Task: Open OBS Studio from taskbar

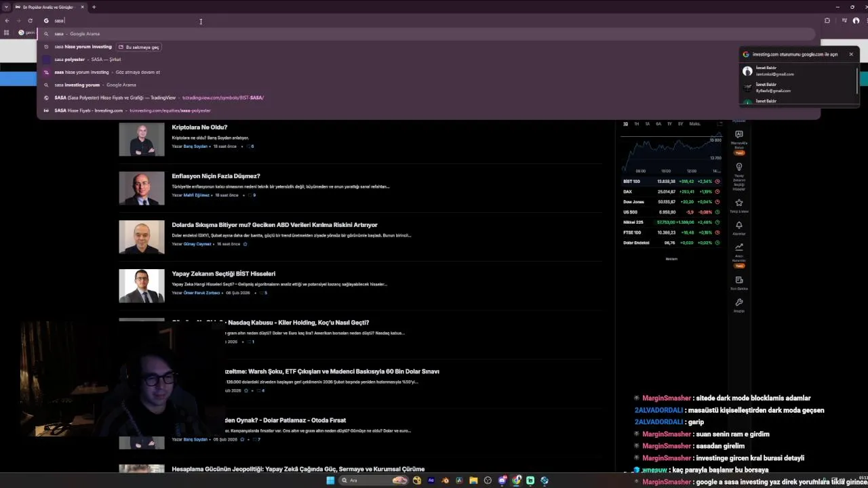Action: 488,481
